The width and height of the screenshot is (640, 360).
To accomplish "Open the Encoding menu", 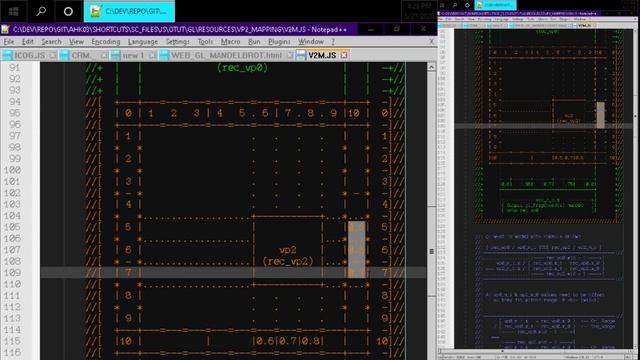I will pyautogui.click(x=106, y=42).
